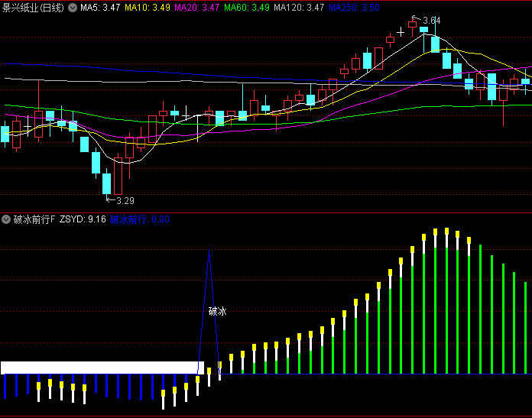Screen dimensions: 532x418
Task: Click the blue 破冰前行: 0.00 label
Action: (139, 219)
